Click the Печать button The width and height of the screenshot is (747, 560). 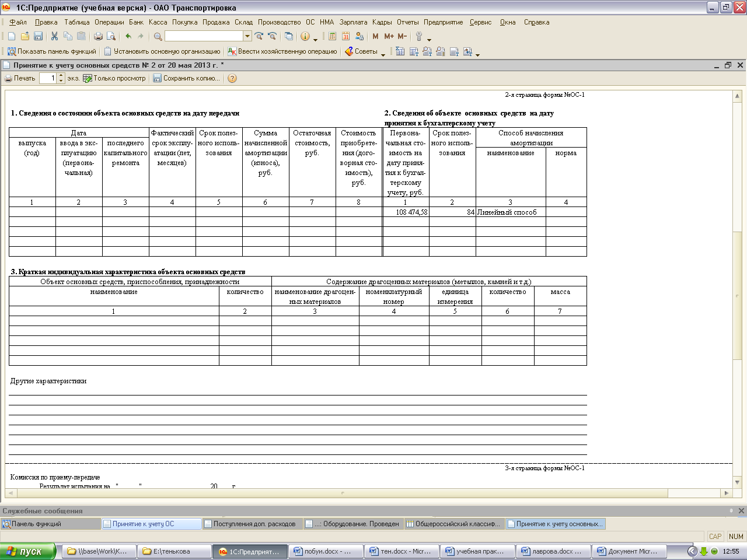[20, 78]
